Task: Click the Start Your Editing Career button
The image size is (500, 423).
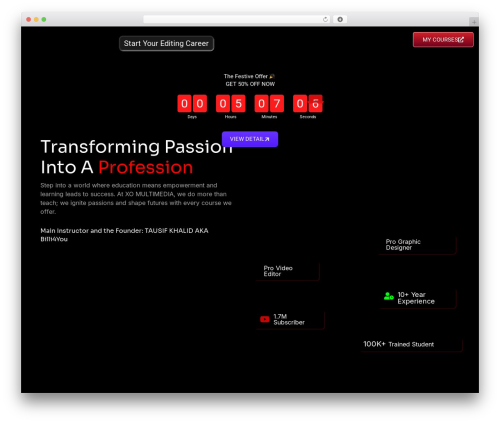Action: [x=166, y=43]
